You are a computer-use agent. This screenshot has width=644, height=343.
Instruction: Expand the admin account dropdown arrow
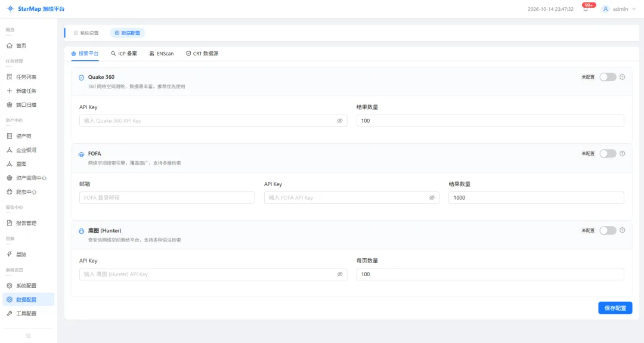click(x=634, y=9)
